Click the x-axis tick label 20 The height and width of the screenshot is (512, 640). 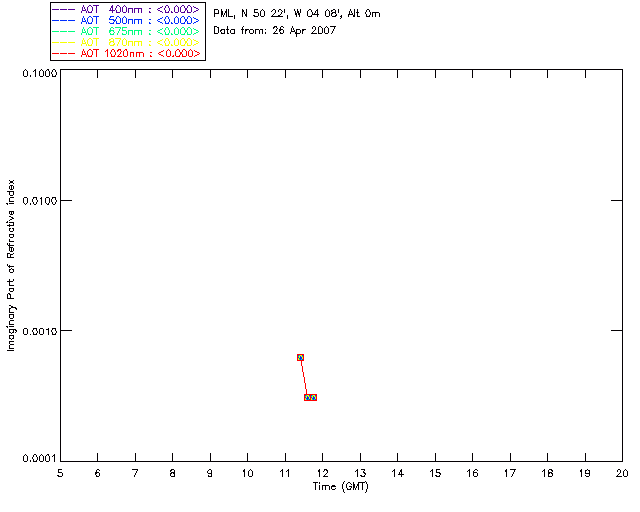622,474
